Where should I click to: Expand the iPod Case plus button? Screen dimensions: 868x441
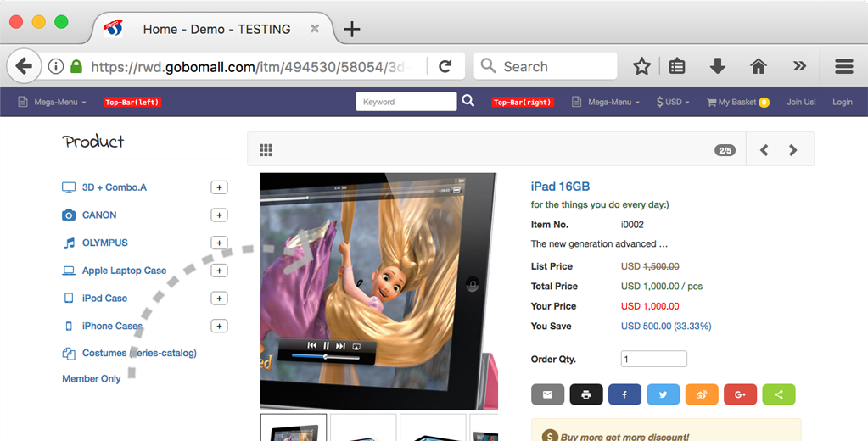pyautogui.click(x=219, y=299)
